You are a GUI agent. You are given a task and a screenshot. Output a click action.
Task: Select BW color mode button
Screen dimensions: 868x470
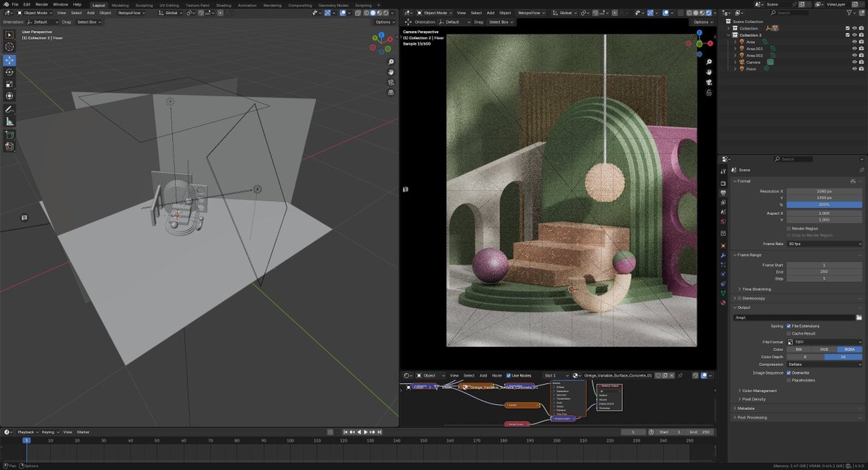coord(799,349)
